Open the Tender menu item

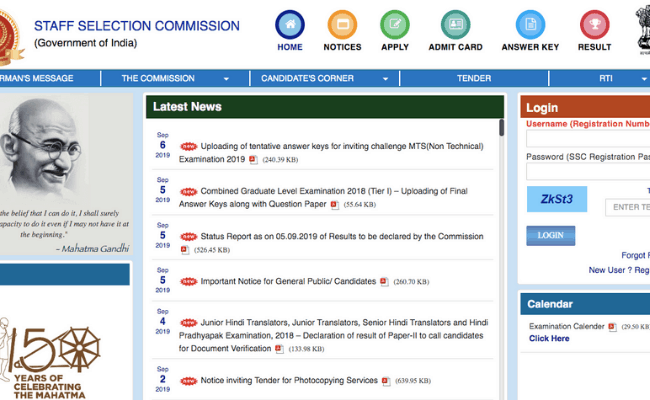point(473,78)
